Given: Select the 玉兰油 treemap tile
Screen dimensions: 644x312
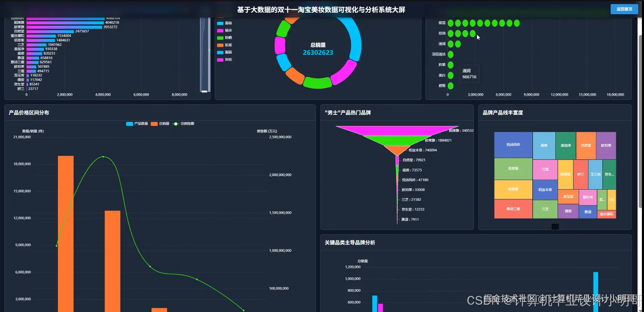Looking at the screenshot, I should tap(595, 174).
